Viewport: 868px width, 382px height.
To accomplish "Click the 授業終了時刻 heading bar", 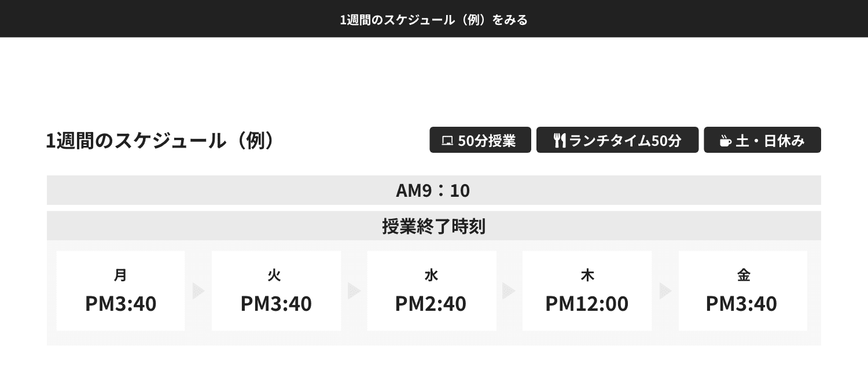I will (433, 226).
